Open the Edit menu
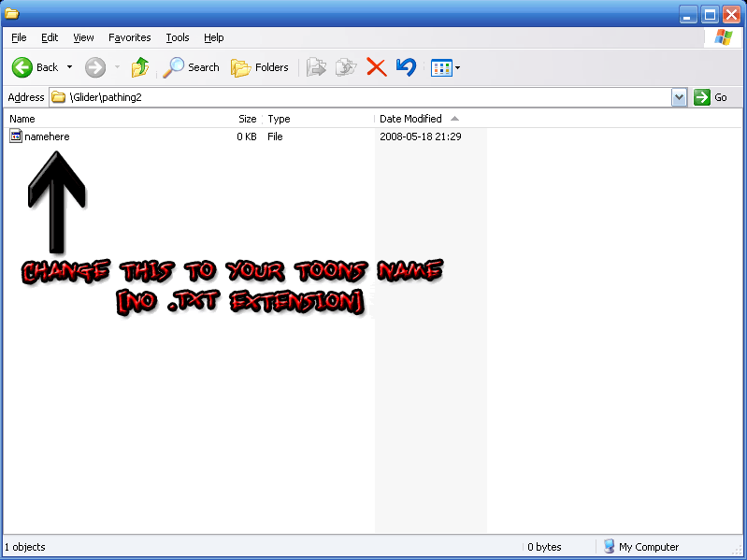Screen dimensions: 747x560 pos(50,37)
